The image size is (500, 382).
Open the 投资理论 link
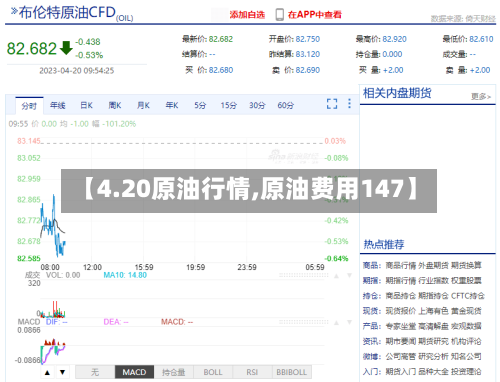point(466,372)
